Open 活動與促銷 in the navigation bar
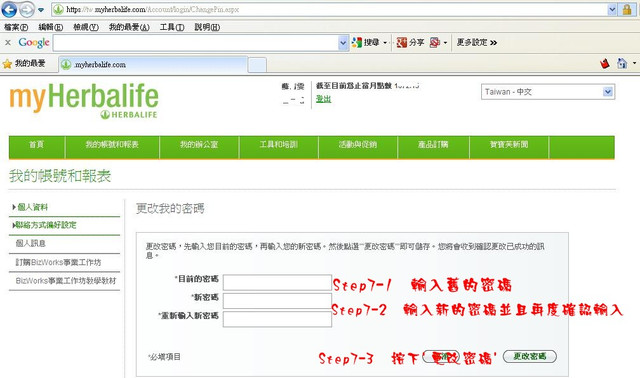Image resolution: width=640 pixels, height=378 pixels. [x=358, y=145]
